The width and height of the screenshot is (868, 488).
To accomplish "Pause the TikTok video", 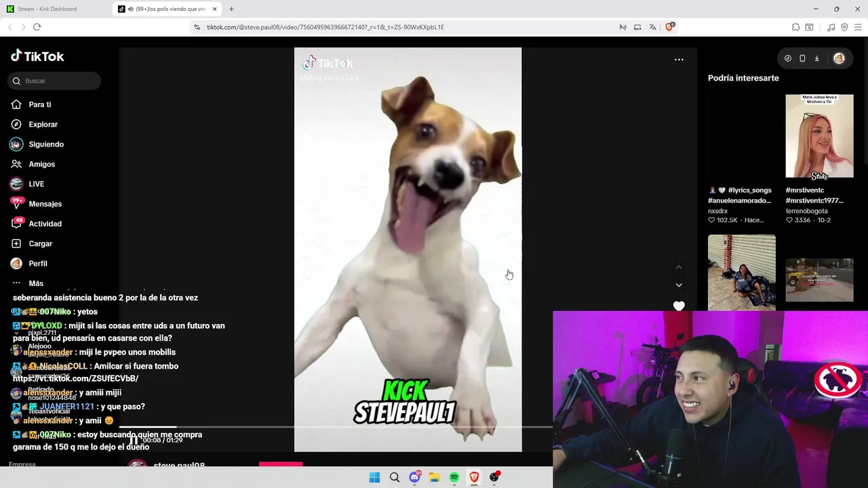I will (x=134, y=440).
